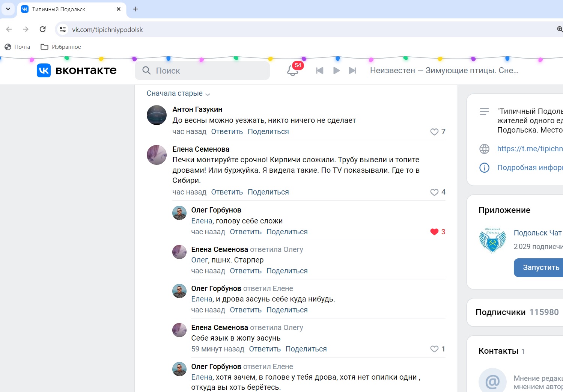Open the Подробная информация info link
This screenshot has width=563, height=392.
tap(529, 167)
